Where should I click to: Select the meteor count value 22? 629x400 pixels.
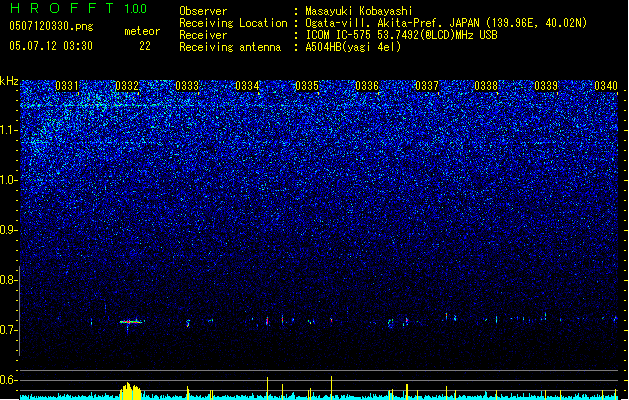(x=145, y=46)
